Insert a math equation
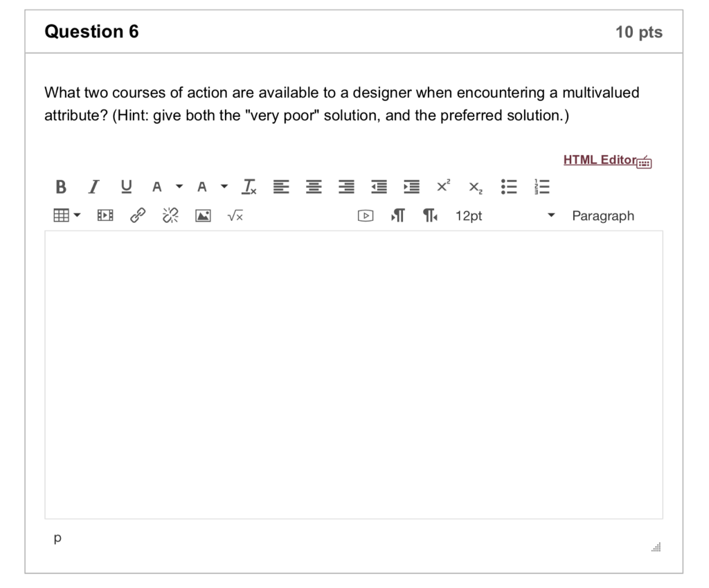Screen dimensions: 709x588 pos(234,215)
